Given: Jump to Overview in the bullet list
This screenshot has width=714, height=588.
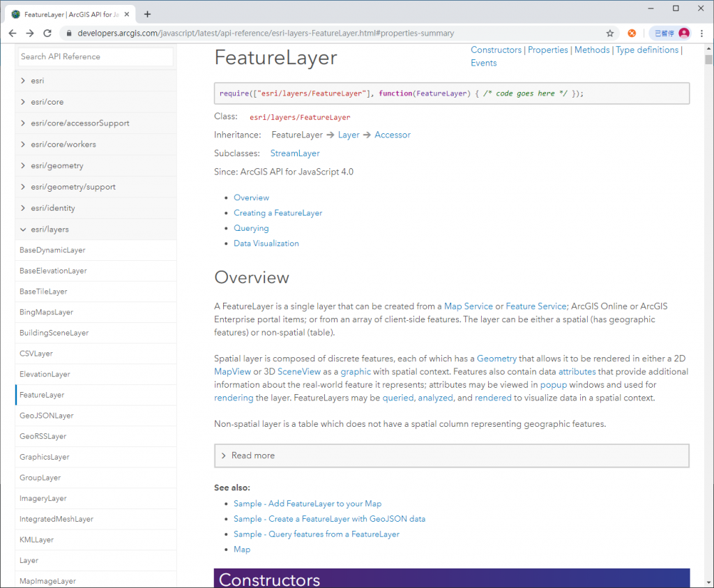Looking at the screenshot, I should click(x=251, y=197).
